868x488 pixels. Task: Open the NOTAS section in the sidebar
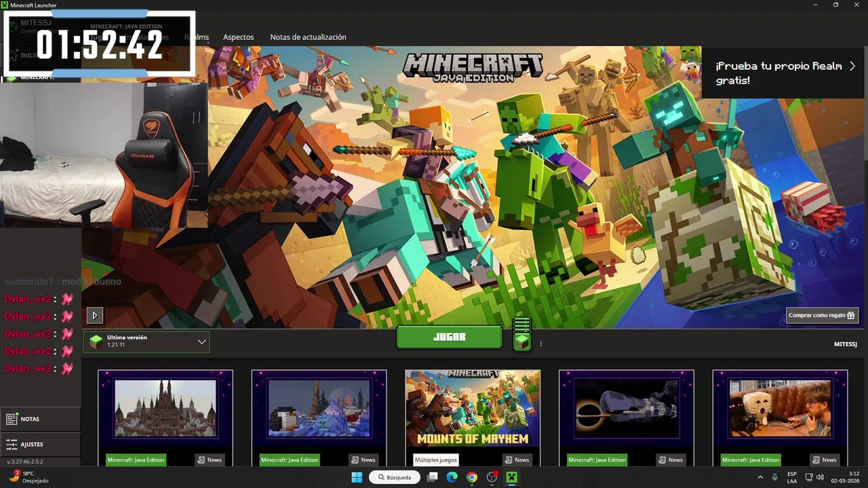[41, 419]
